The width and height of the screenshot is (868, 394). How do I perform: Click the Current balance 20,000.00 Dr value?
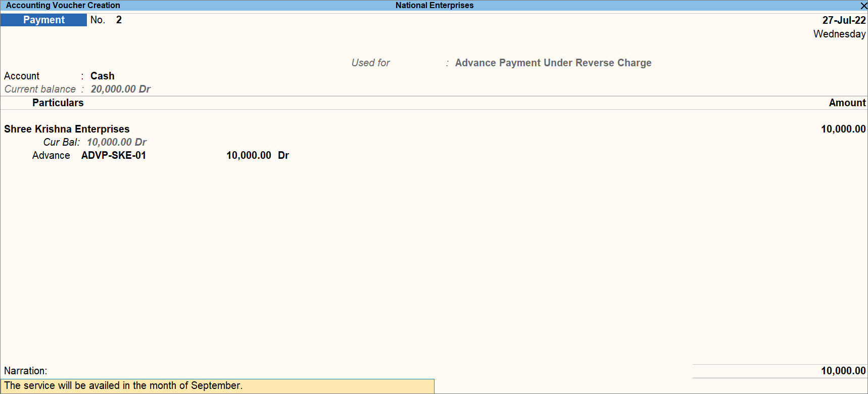point(121,89)
